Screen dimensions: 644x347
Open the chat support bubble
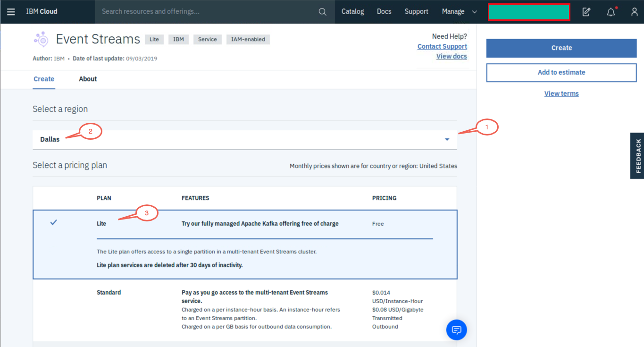pyautogui.click(x=456, y=330)
